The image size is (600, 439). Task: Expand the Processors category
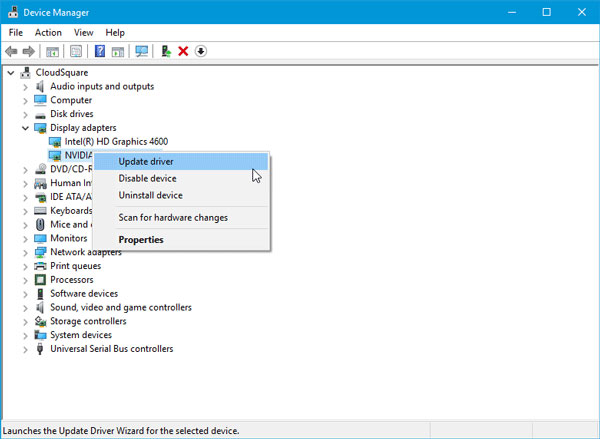tap(25, 281)
